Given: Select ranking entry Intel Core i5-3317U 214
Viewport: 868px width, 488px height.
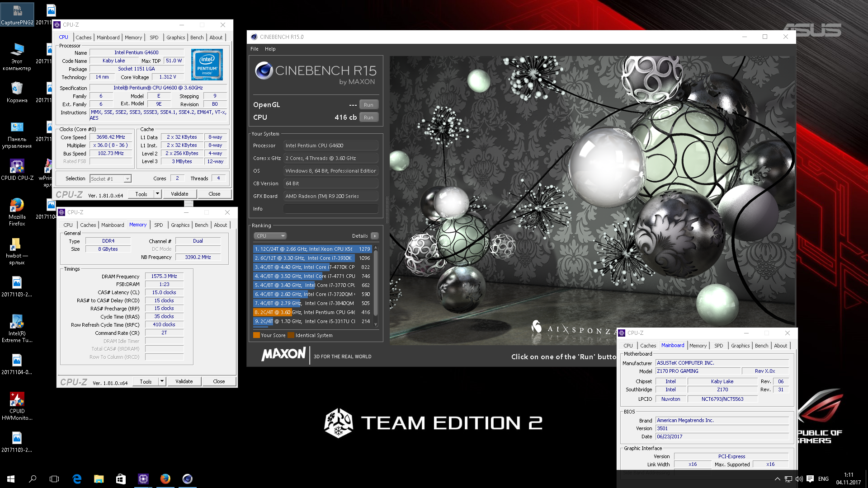Looking at the screenshot, I should coord(312,321).
